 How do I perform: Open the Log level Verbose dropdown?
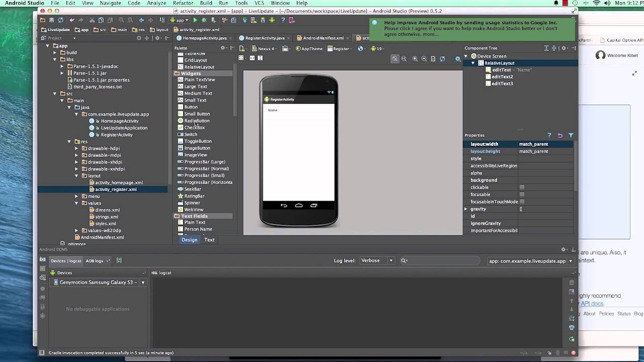click(376, 260)
